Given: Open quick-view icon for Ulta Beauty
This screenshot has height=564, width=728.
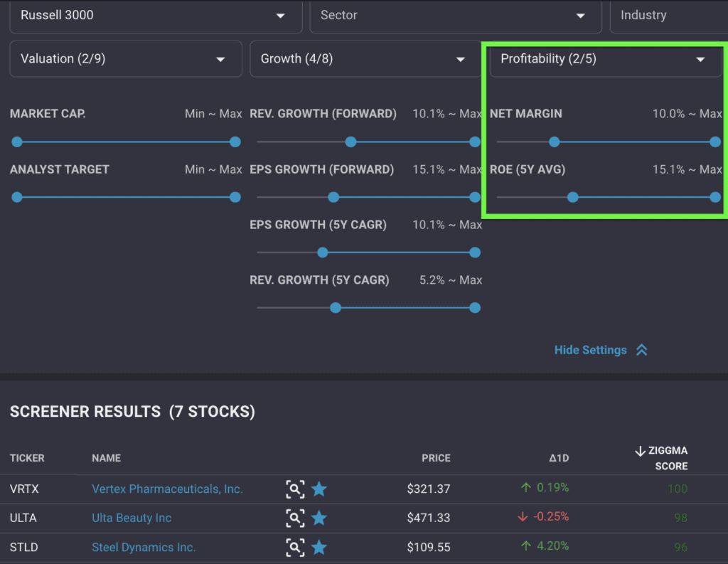Looking at the screenshot, I should point(295,518).
